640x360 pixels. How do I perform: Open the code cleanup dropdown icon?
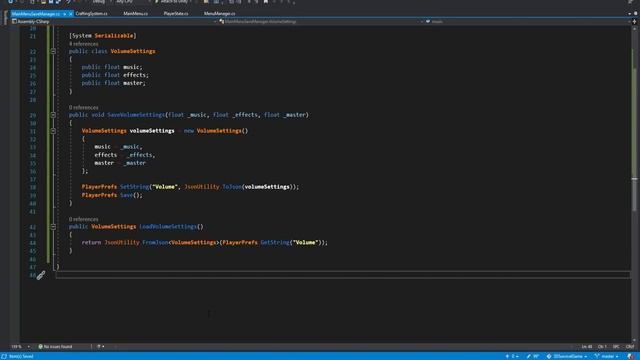(x=100, y=347)
